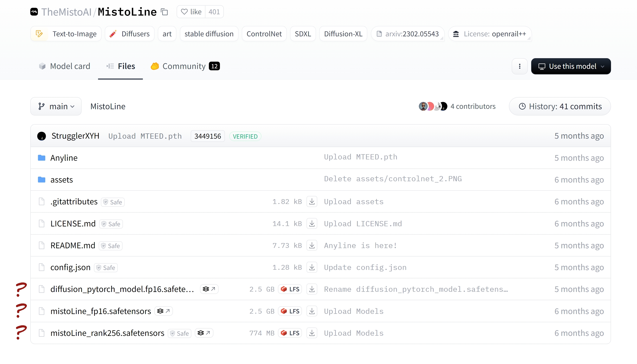Open safetensors viewer for mistoLine_fp16
The width and height of the screenshot is (637, 364).
point(164,311)
